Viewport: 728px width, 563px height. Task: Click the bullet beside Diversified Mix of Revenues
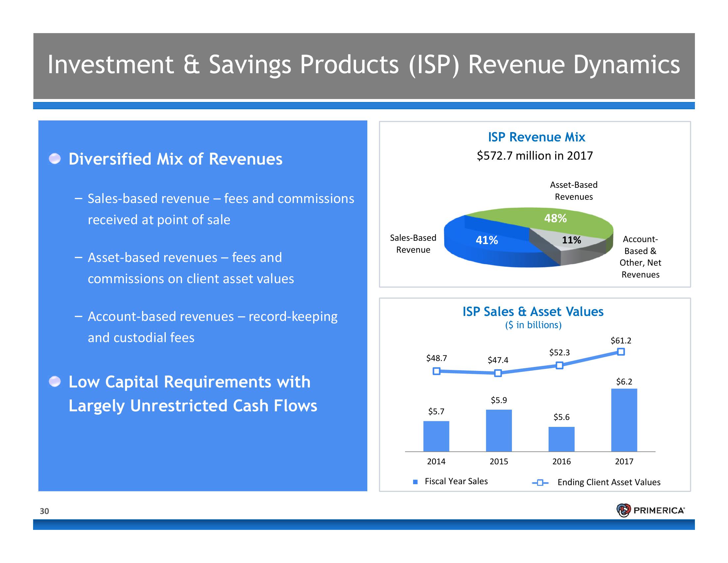tap(55, 159)
